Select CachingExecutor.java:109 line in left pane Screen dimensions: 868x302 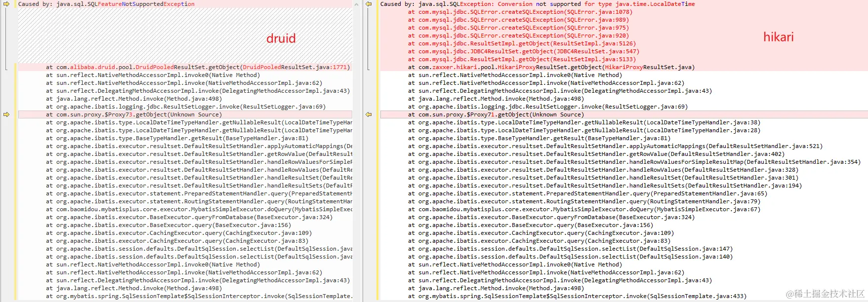(x=179, y=233)
